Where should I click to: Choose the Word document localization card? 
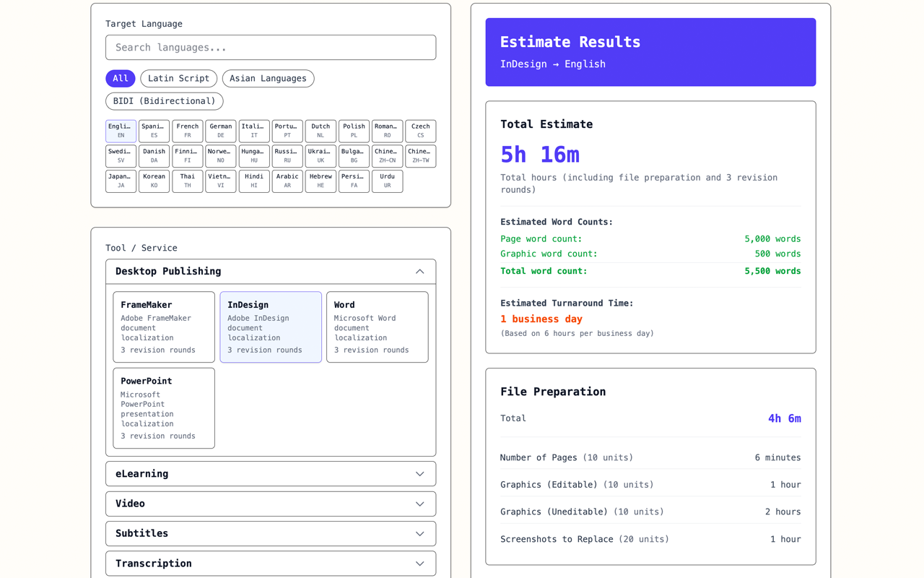pyautogui.click(x=377, y=327)
